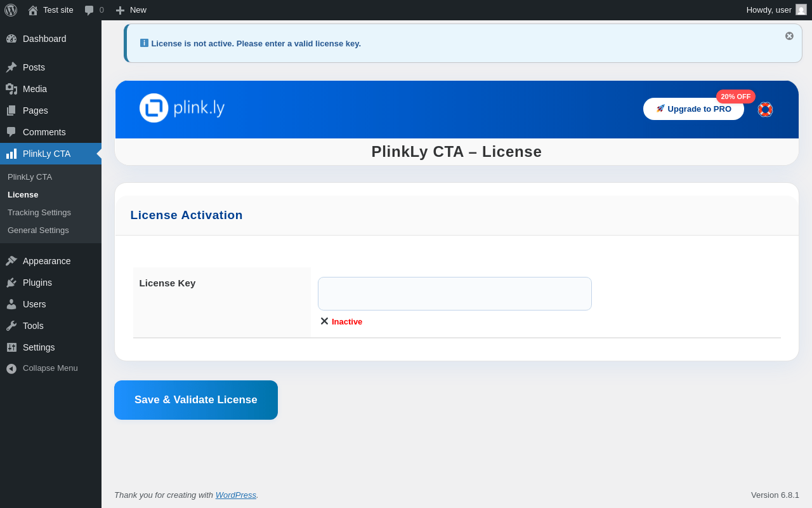Open the Appearance menu
The image size is (812, 508).
pos(51,261)
